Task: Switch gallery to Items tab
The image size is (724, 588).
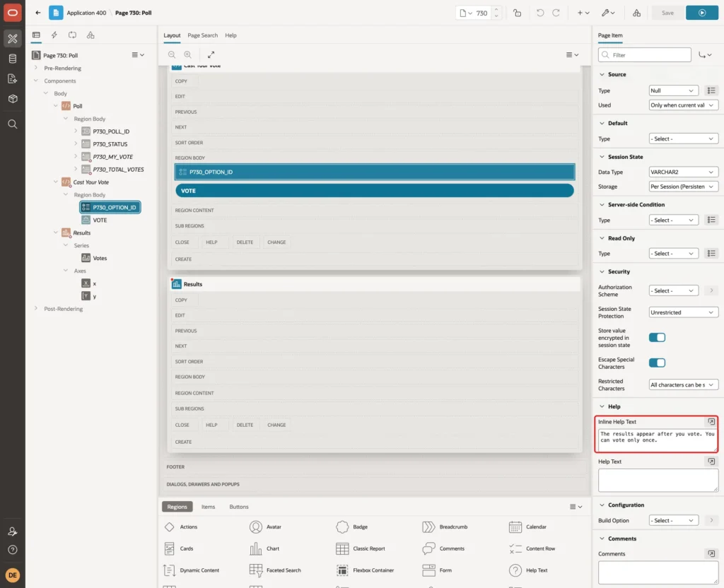Action: 209,507
